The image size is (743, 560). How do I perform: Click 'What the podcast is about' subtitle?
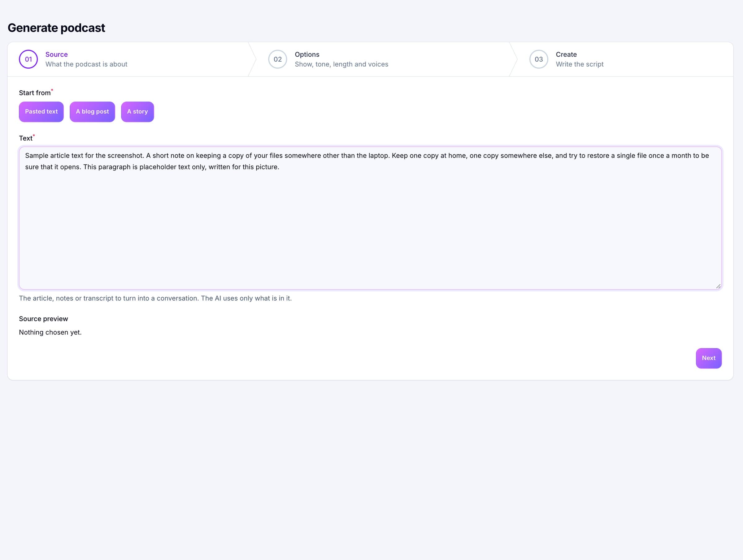(x=86, y=64)
